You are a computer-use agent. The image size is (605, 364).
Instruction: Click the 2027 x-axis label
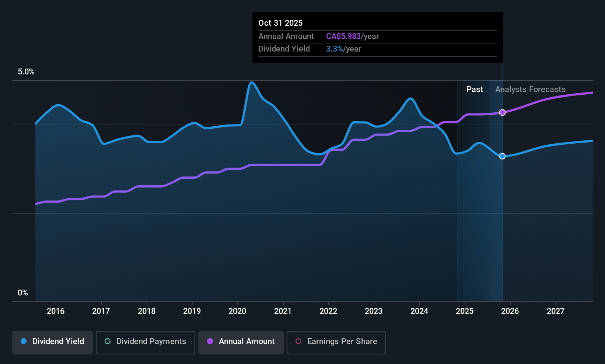click(x=556, y=311)
